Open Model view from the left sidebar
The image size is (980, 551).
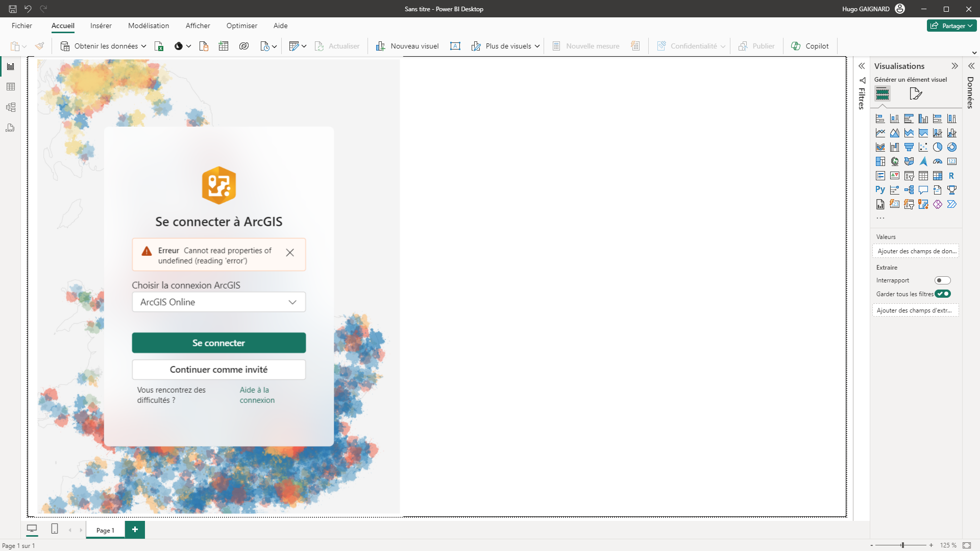10,107
